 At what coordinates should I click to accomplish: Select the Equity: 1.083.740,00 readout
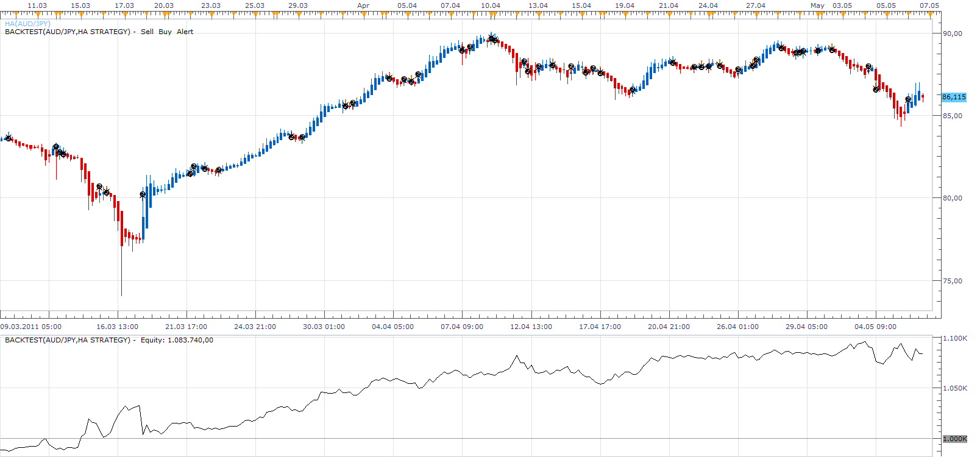pyautogui.click(x=177, y=340)
